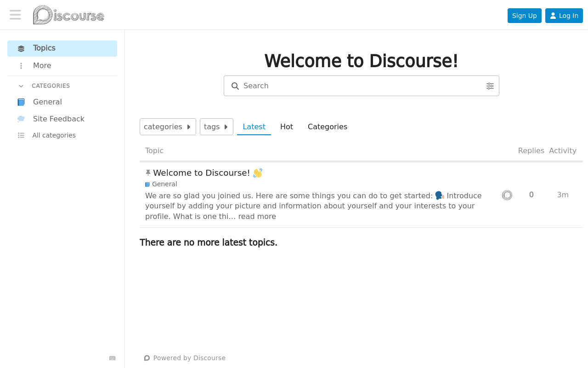Click the Topics layers icon

pyautogui.click(x=21, y=49)
